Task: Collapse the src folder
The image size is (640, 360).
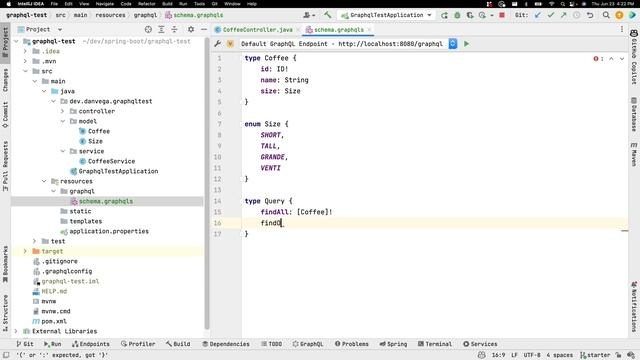Action: click(x=25, y=71)
